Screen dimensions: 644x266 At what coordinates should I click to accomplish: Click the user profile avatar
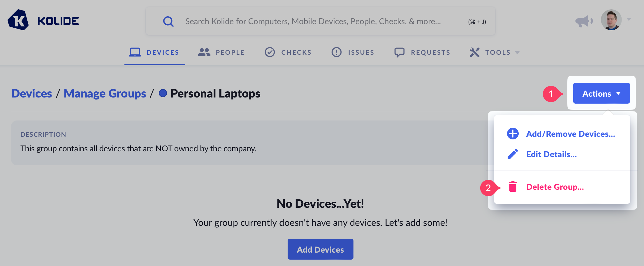(611, 20)
